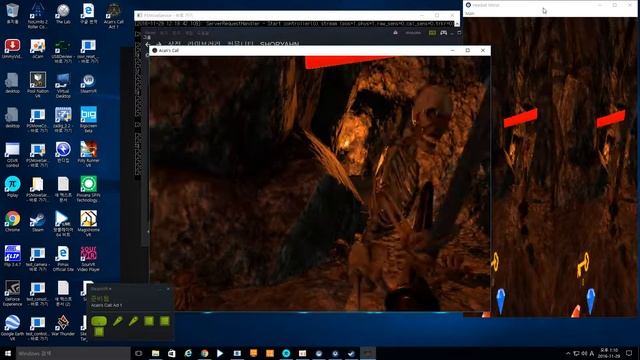Open Windows Start menu
Viewport: 640px width, 360px height.
7,353
